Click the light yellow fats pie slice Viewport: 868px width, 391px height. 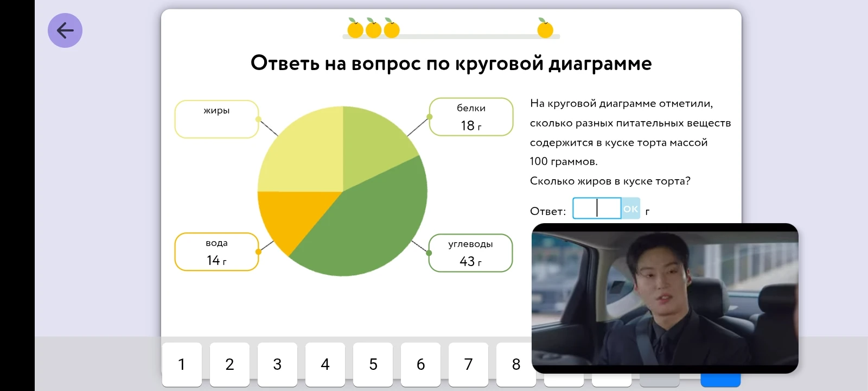(307, 155)
